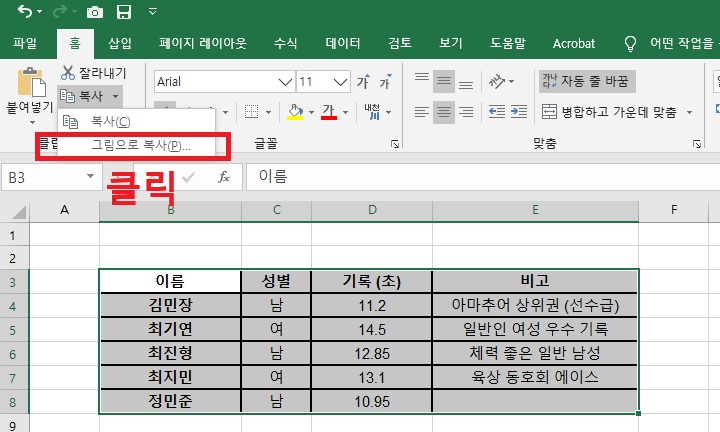Select row 5 header
Image resolution: width=720 pixels, height=432 pixels.
(14, 330)
